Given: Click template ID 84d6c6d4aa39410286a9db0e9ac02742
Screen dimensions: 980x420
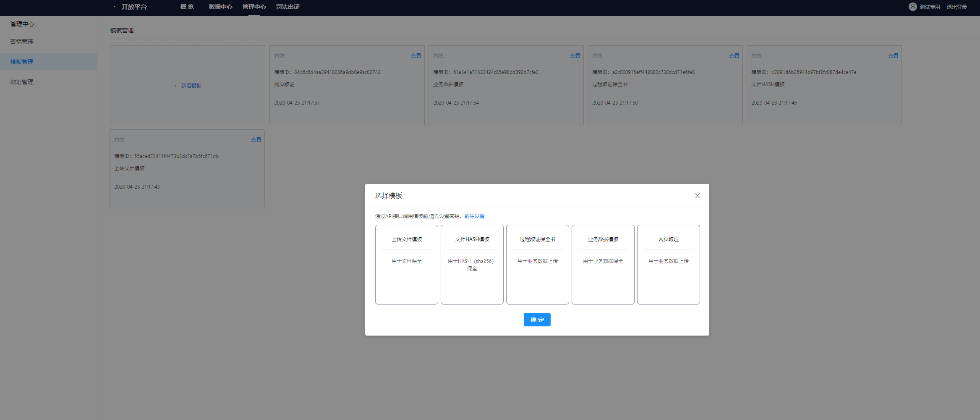Looking at the screenshot, I should (337, 72).
